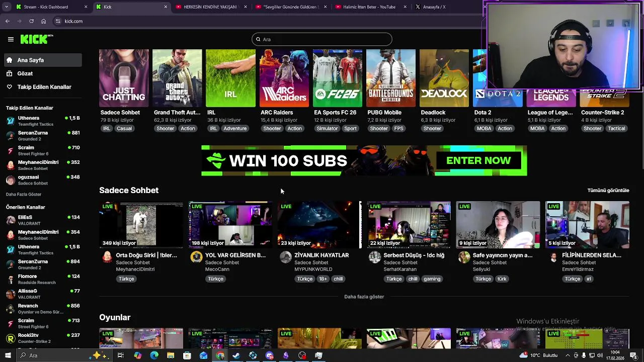
Task: Click Tümünü görüntüle for Sadece Sohbet
Action: click(x=608, y=191)
